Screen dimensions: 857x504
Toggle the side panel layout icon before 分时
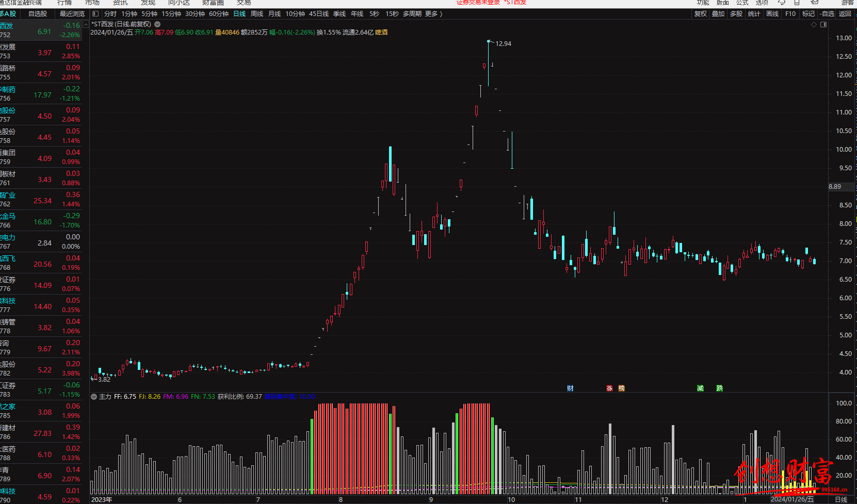tap(95, 14)
